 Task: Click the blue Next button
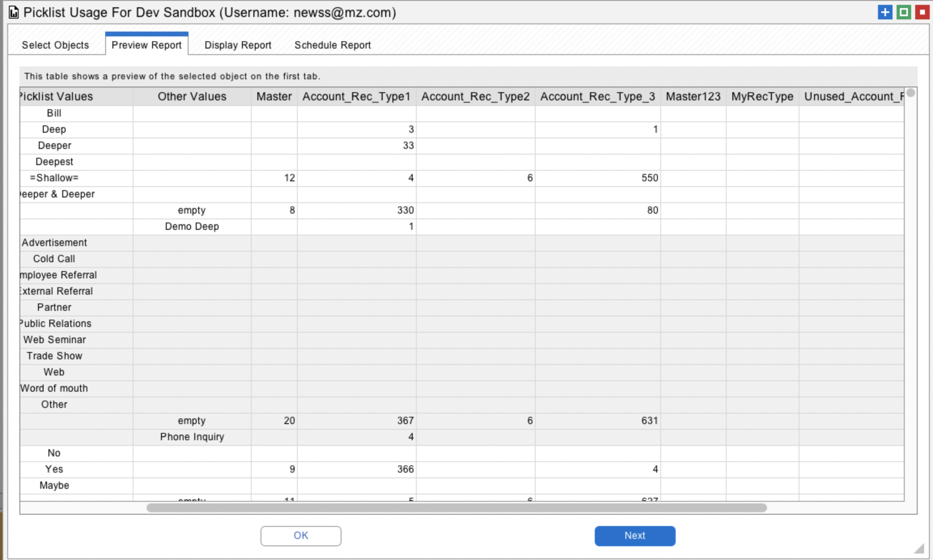[634, 535]
